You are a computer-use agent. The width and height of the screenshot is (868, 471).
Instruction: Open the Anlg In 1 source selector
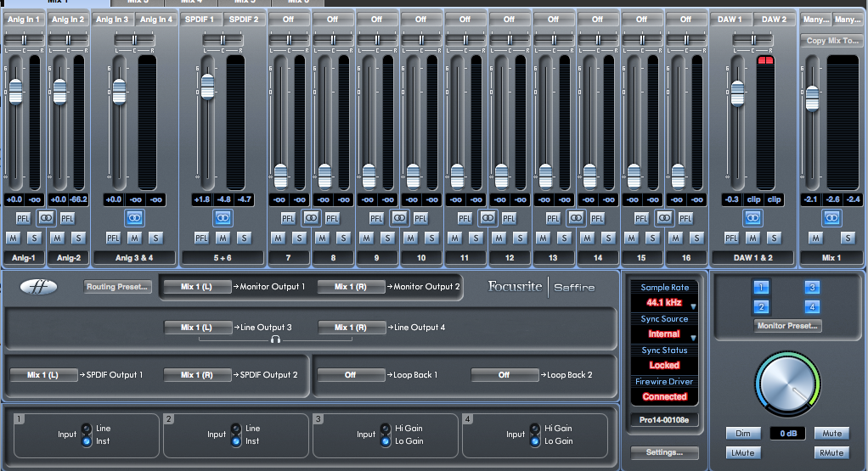pos(24,20)
